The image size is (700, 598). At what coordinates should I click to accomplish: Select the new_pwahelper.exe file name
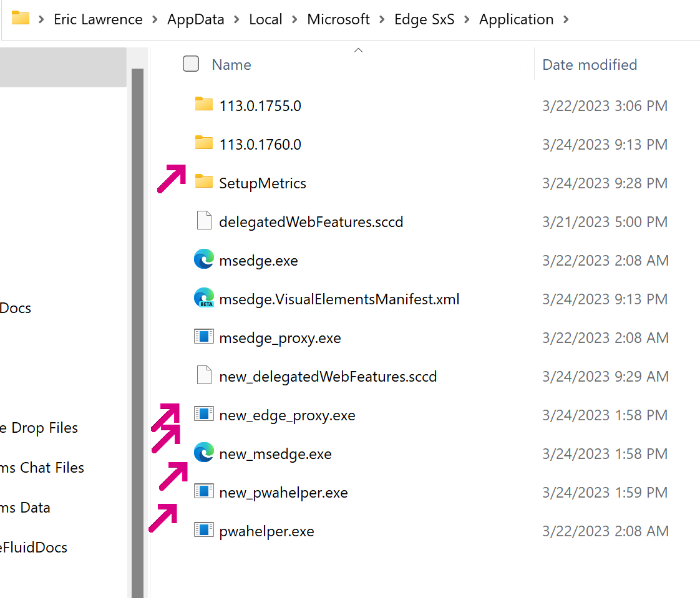tap(283, 493)
